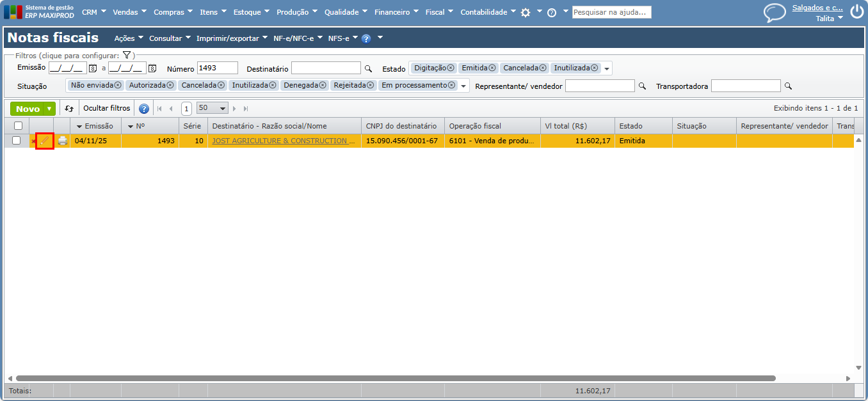
Task: Remove the Autorizada tag from the Situação filter
Action: 170,85
